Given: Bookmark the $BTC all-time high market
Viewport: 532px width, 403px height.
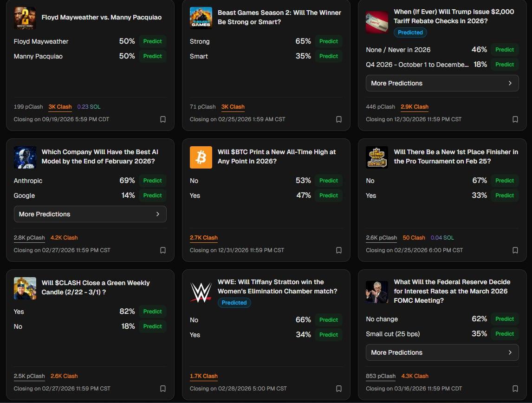Looking at the screenshot, I should pos(339,250).
